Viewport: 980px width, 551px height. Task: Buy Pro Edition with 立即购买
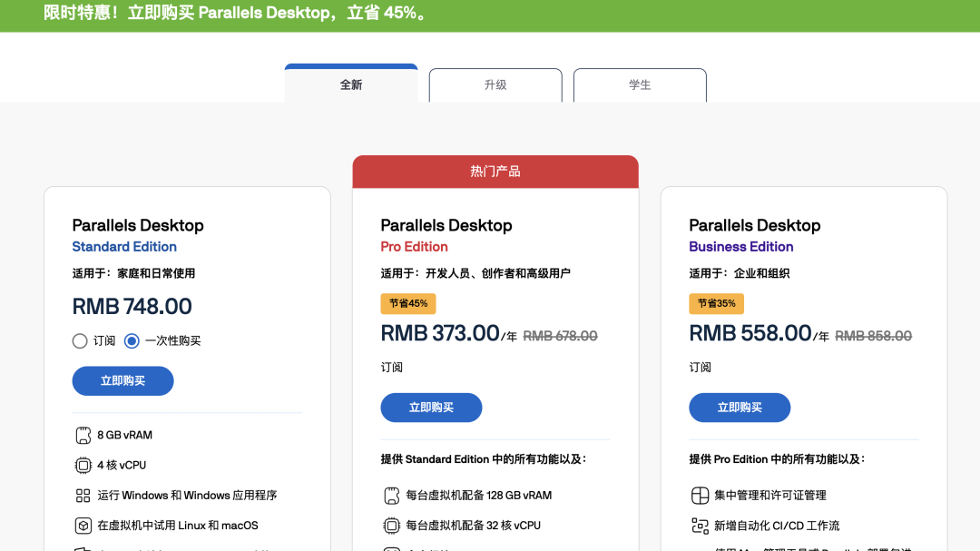tap(431, 408)
